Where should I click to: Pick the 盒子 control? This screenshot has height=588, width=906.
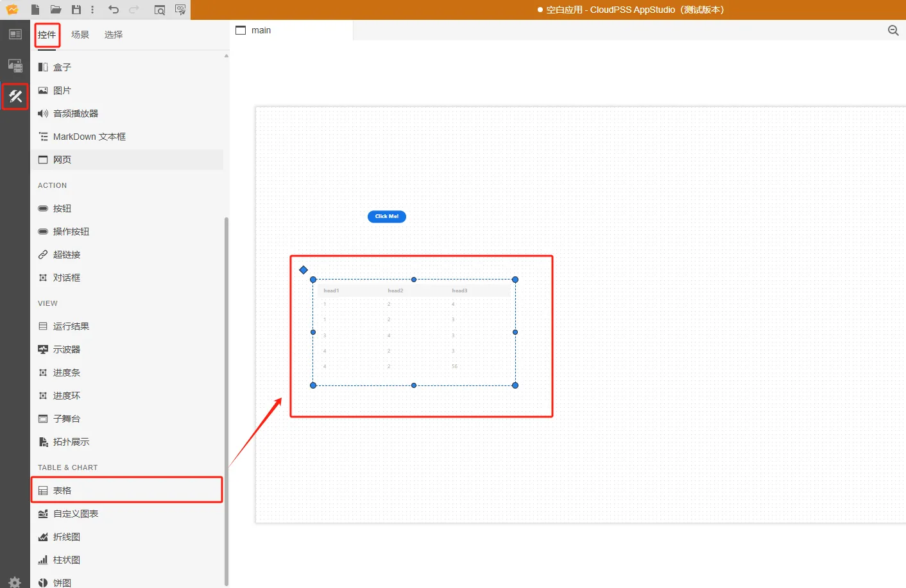tap(127, 67)
